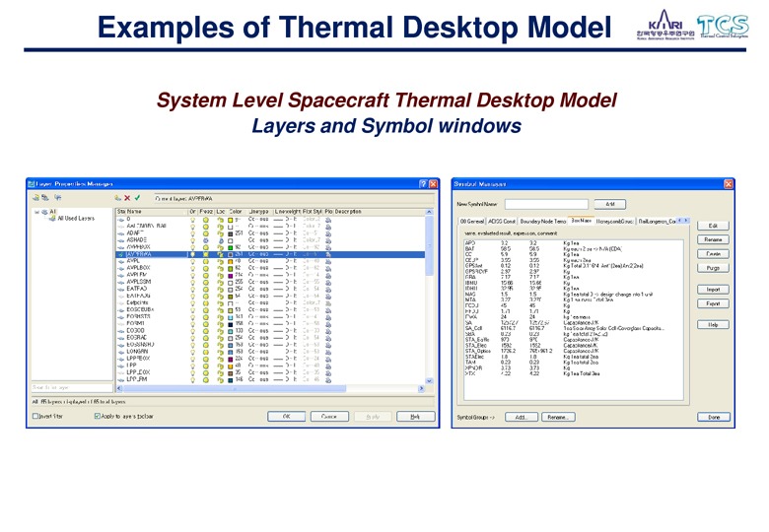Image resolution: width=769 pixels, height=532 pixels.
Task: Click Cancel in Layer Properties Manager
Action: 329,417
